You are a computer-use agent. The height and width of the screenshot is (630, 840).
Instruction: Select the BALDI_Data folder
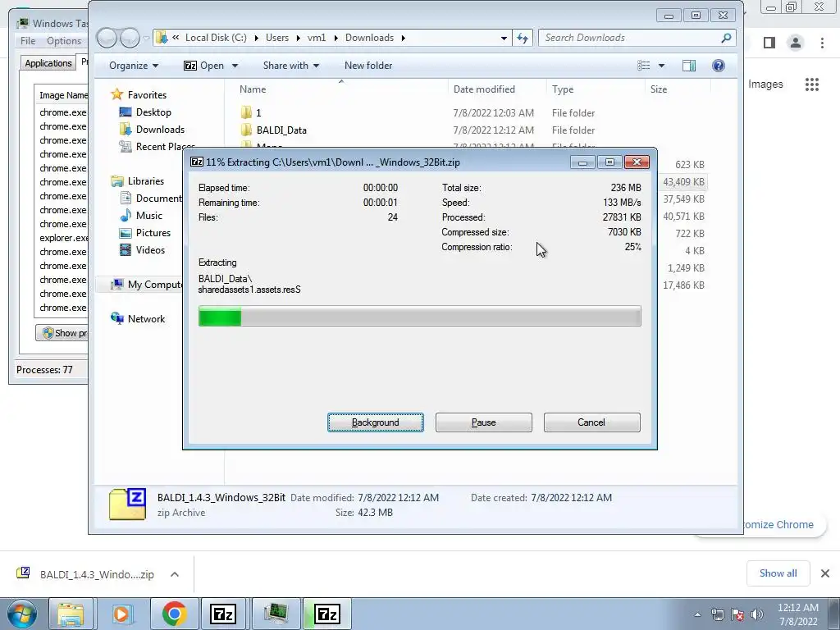coord(281,130)
